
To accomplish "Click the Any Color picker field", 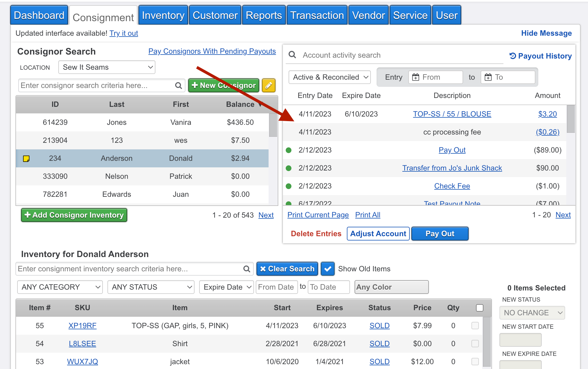I will pyautogui.click(x=391, y=287).
